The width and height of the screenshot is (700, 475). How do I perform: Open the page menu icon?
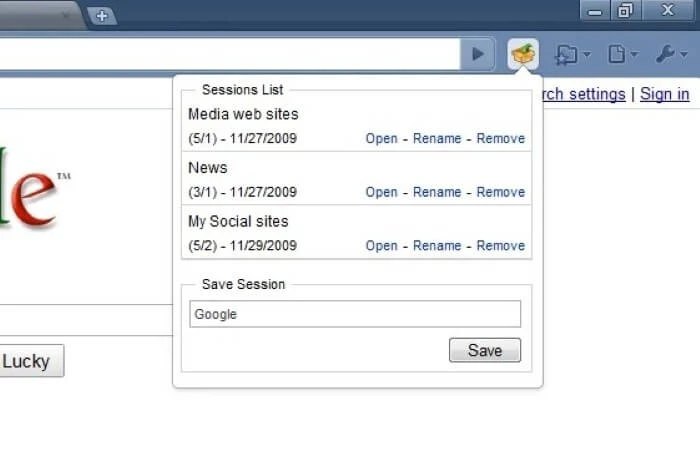[x=617, y=54]
